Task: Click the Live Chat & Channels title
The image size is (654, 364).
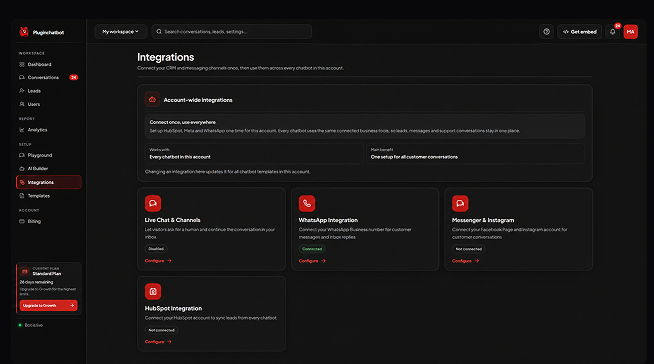Action: 173,220
